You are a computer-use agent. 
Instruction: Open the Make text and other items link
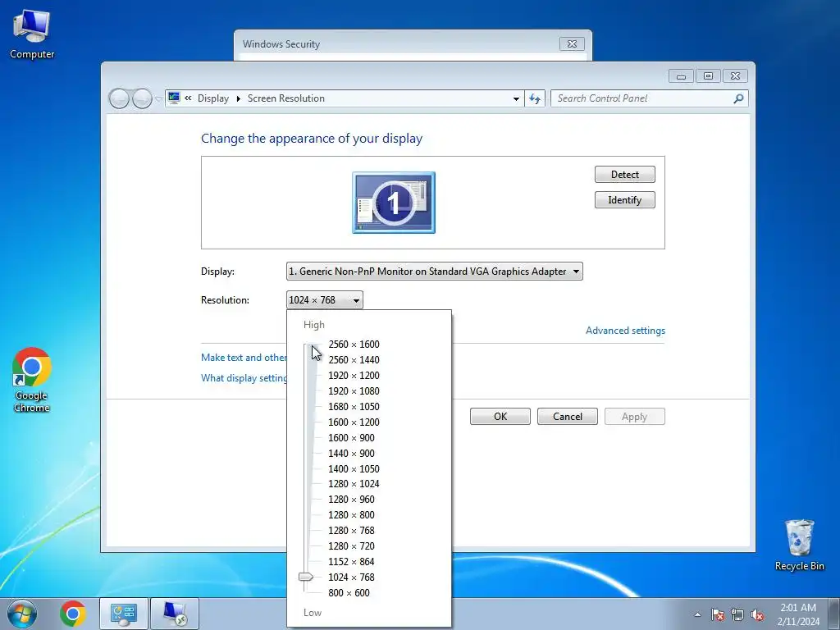pyautogui.click(x=244, y=358)
